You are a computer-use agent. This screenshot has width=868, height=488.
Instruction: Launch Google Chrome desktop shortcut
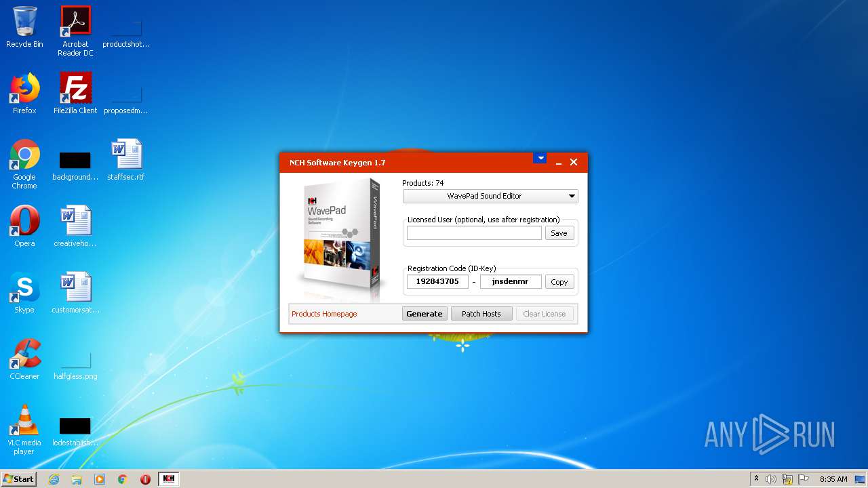(24, 164)
